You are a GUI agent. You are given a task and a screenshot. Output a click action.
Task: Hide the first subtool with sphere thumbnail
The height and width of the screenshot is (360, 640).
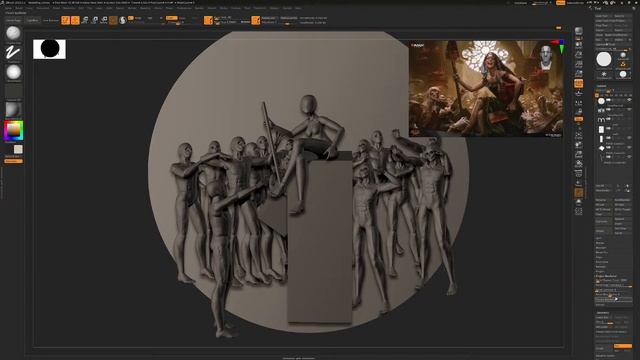[629, 100]
